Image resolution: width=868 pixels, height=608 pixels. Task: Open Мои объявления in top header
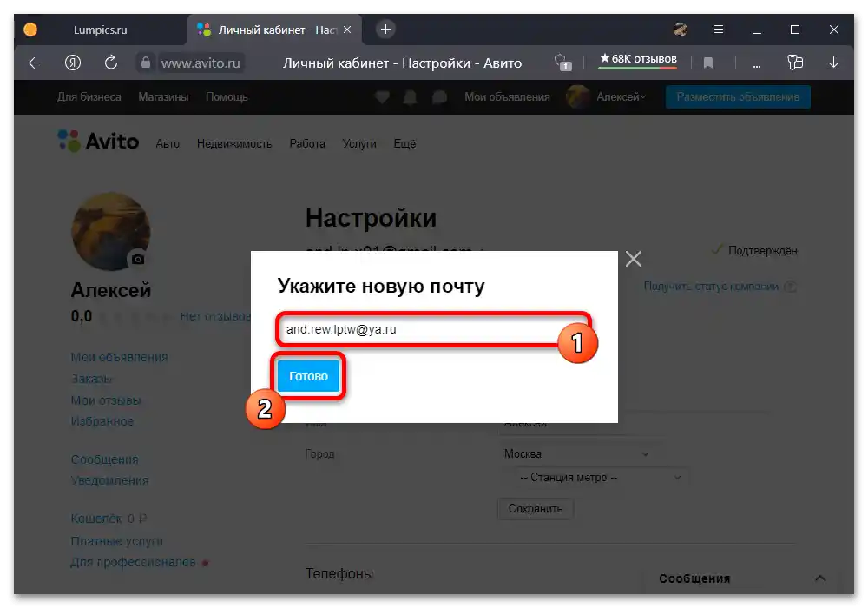[507, 97]
